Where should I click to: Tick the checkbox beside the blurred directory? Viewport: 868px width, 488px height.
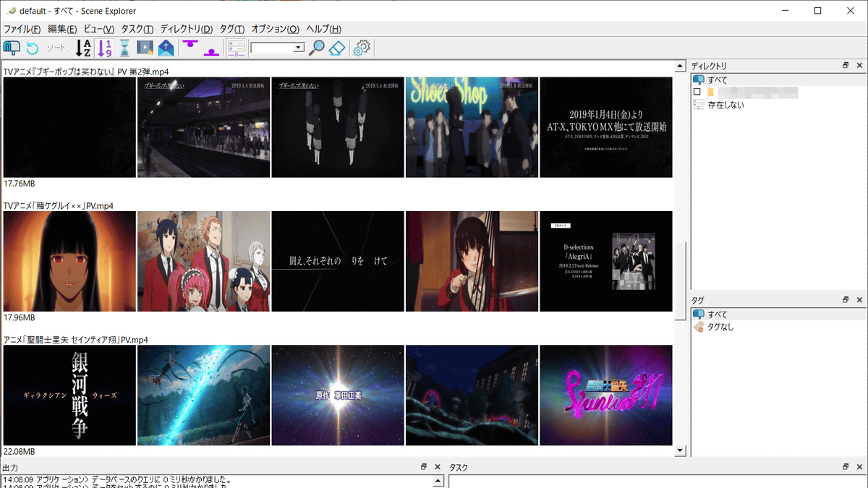tap(697, 93)
